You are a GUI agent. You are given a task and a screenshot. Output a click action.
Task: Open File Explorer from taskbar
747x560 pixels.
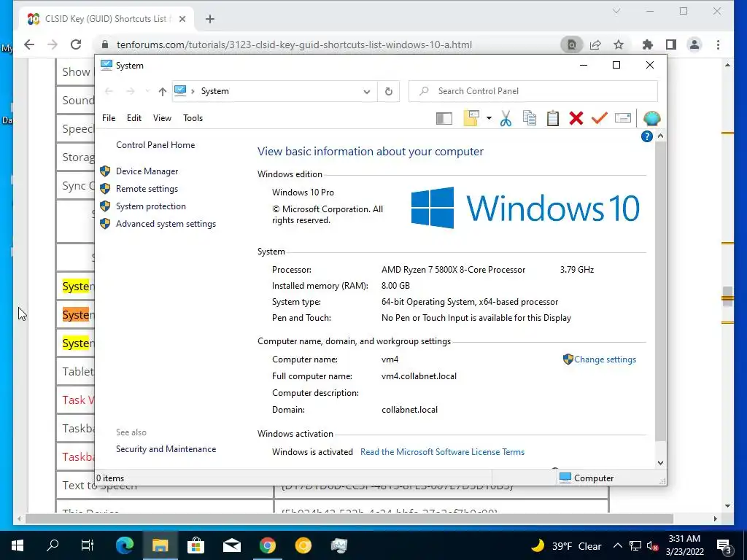coord(160,545)
